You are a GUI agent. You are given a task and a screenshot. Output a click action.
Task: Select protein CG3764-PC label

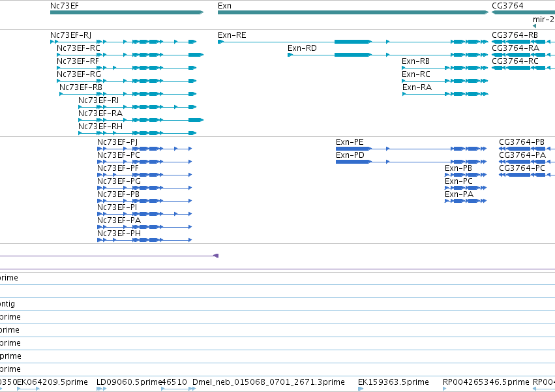point(522,168)
